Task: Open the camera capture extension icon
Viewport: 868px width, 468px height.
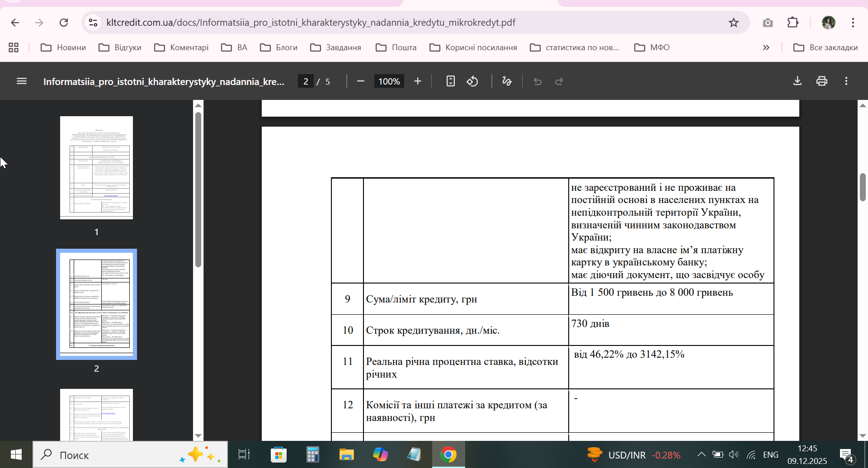Action: point(768,23)
